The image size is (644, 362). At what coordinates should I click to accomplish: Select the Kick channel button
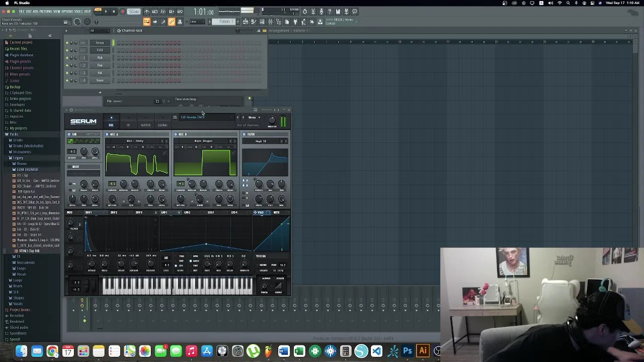(x=100, y=58)
